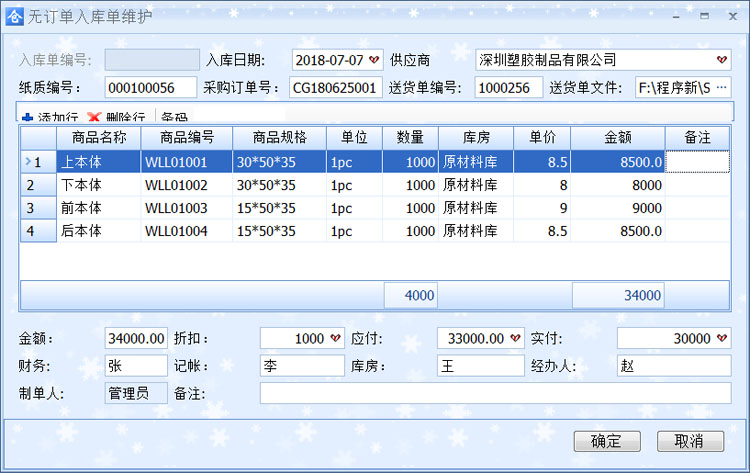750x473 pixels.
Task: Click the warehouse app icon in title bar
Action: 14,17
